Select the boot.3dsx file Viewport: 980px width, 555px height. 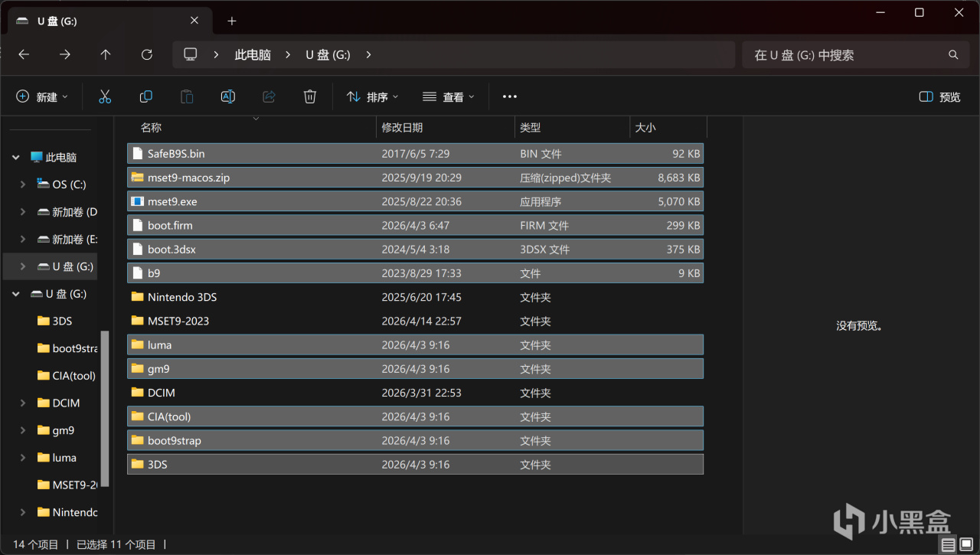(415, 250)
